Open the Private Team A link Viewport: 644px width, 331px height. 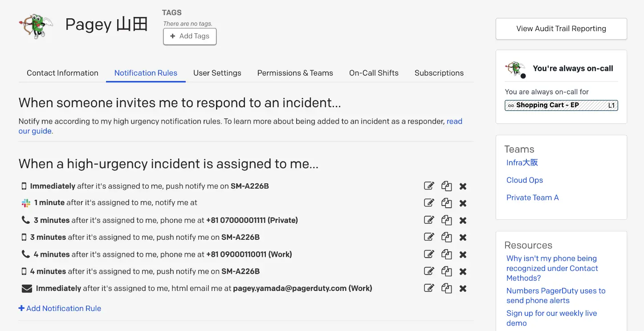coord(532,198)
